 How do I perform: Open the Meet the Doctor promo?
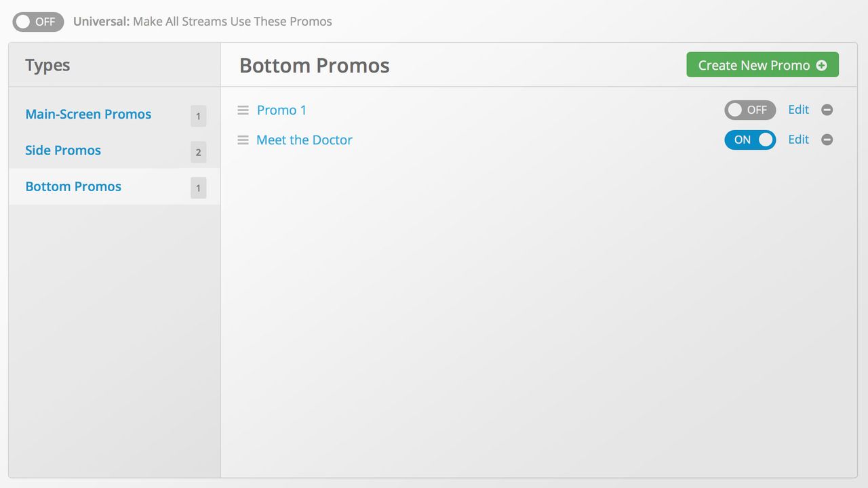(304, 140)
